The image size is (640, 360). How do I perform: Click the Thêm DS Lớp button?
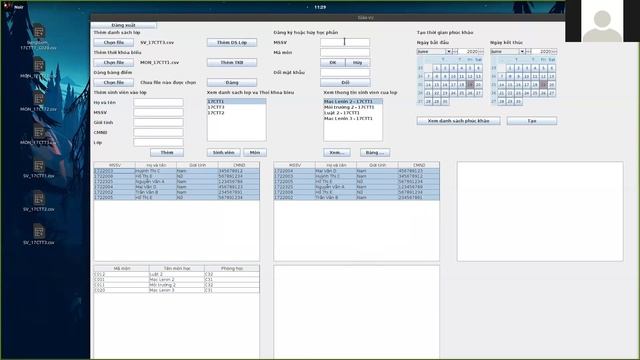pos(232,42)
